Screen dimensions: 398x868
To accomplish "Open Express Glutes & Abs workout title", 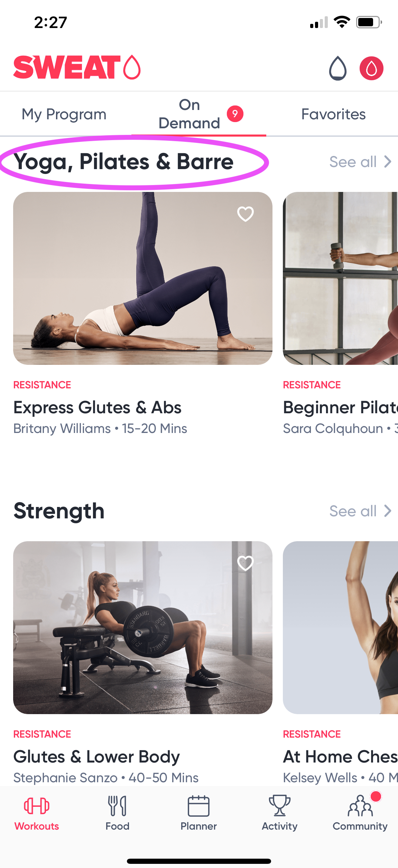I will (97, 407).
